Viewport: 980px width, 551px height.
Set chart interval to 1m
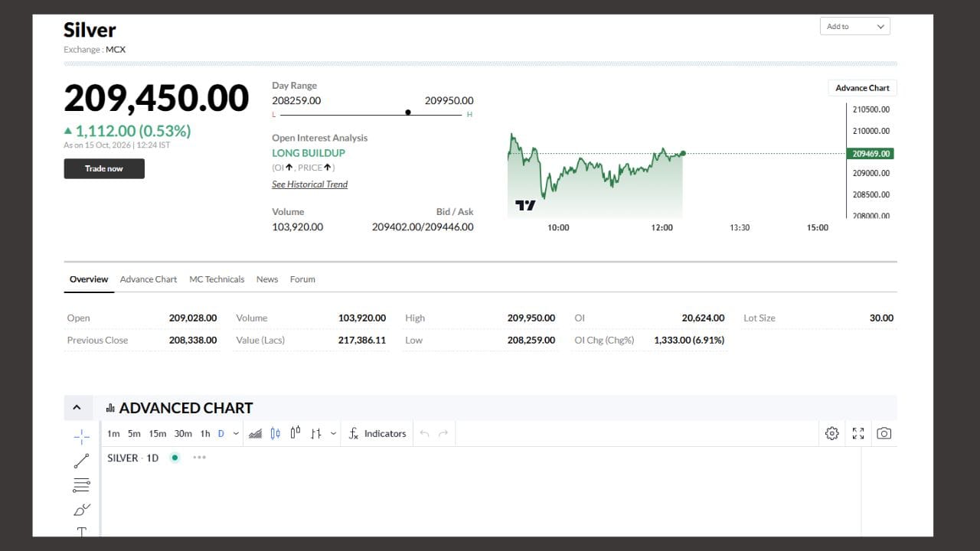point(113,434)
